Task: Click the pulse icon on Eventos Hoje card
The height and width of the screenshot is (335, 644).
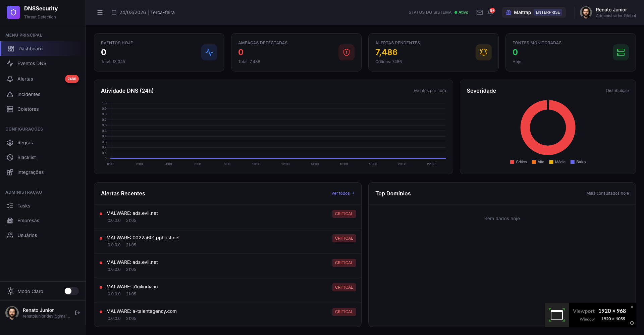Action: click(209, 52)
